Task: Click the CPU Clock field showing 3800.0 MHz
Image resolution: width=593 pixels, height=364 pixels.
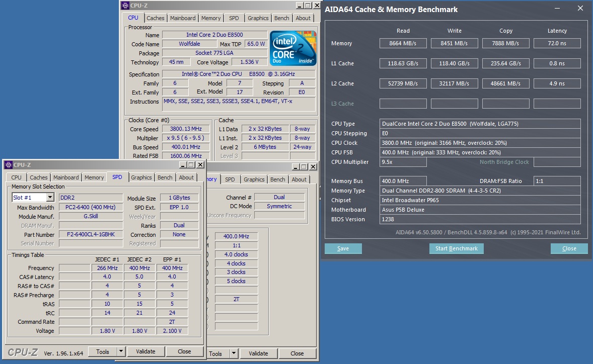Action: click(x=480, y=143)
